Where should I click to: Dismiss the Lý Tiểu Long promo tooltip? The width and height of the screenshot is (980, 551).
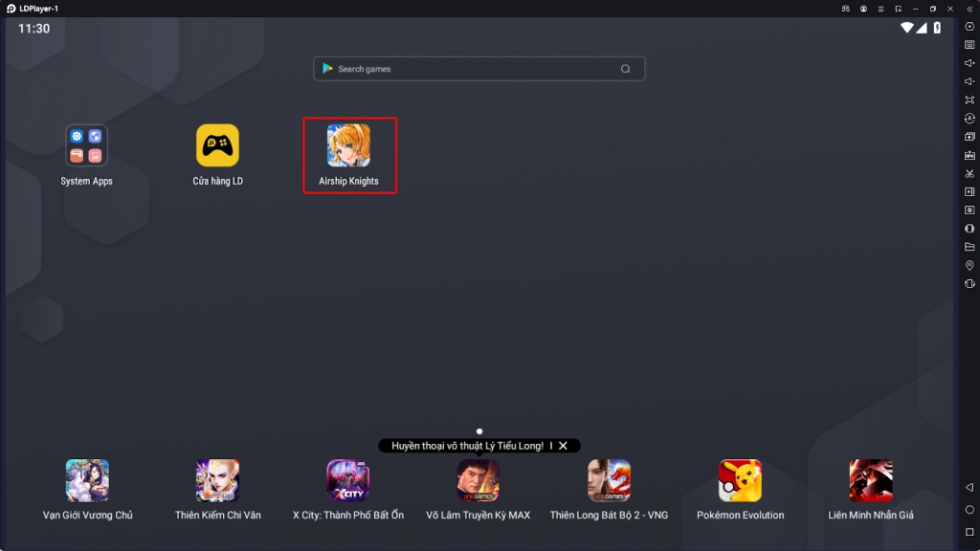(x=563, y=446)
